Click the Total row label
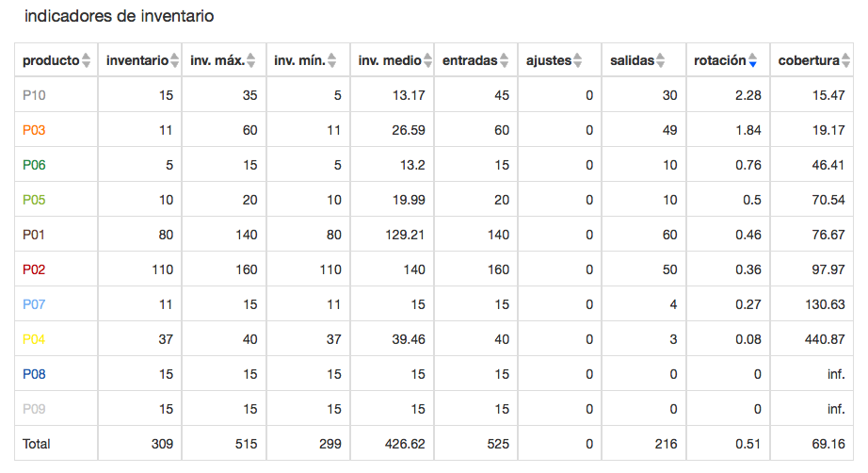868x473 pixels. click(x=37, y=444)
